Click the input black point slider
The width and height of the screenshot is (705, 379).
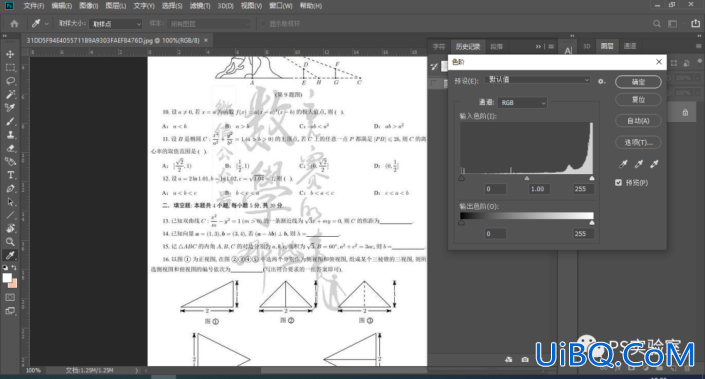coord(461,178)
